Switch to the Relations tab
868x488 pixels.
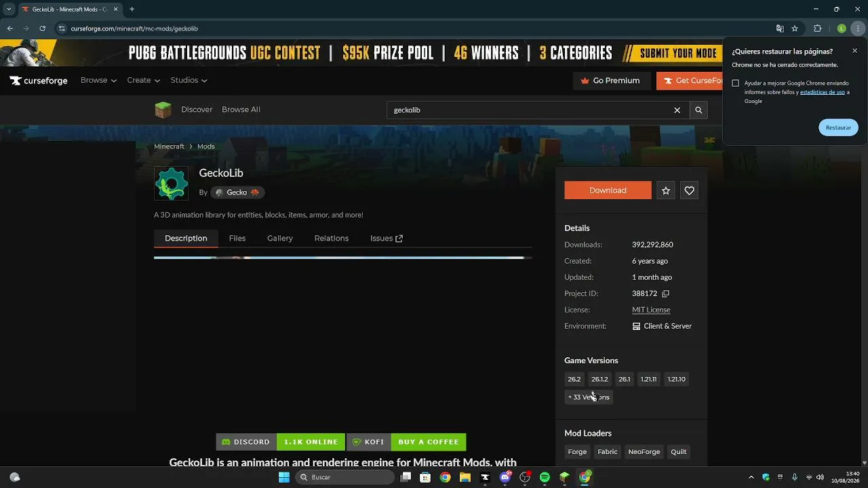[x=332, y=239]
